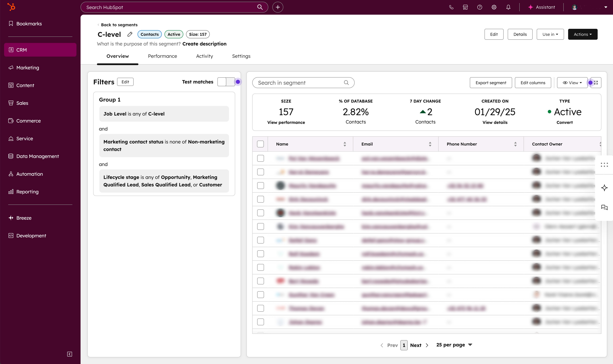613x364 pixels.
Task: Open the calling phone icon
Action: (x=451, y=7)
